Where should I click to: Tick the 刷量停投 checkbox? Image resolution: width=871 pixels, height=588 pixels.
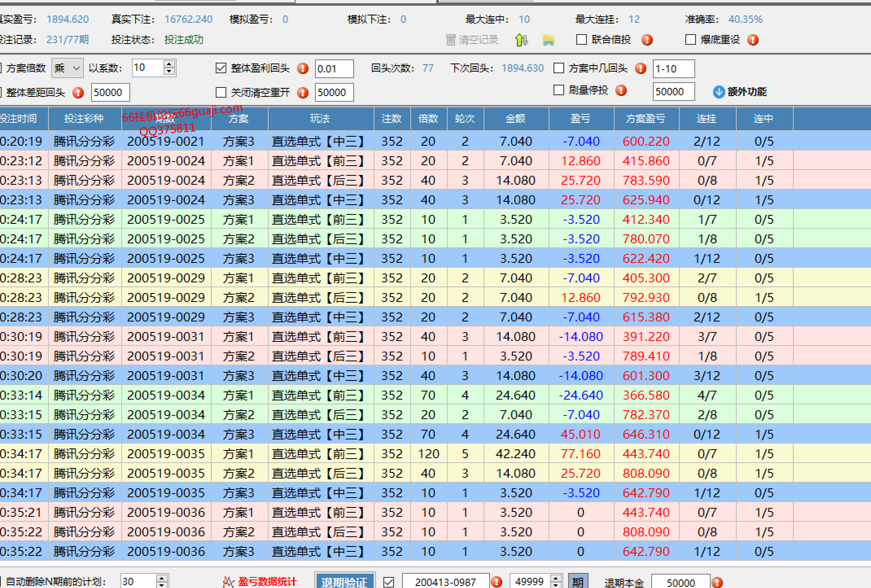click(559, 90)
